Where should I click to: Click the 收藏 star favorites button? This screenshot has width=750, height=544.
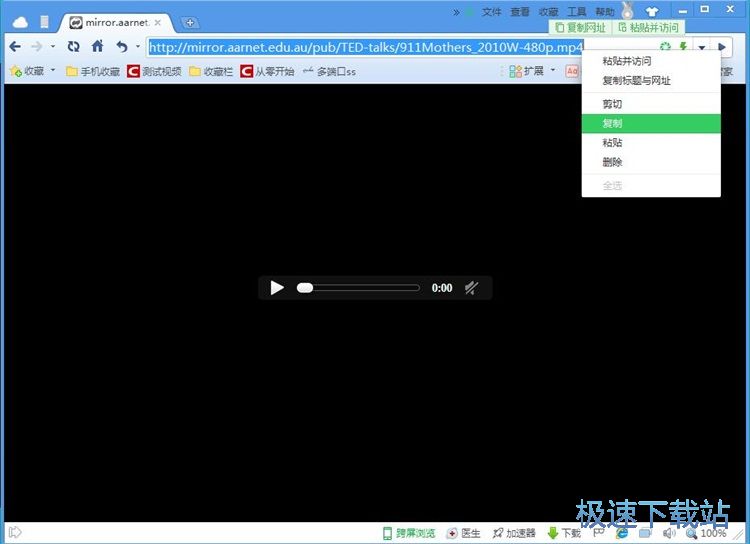tap(27, 71)
